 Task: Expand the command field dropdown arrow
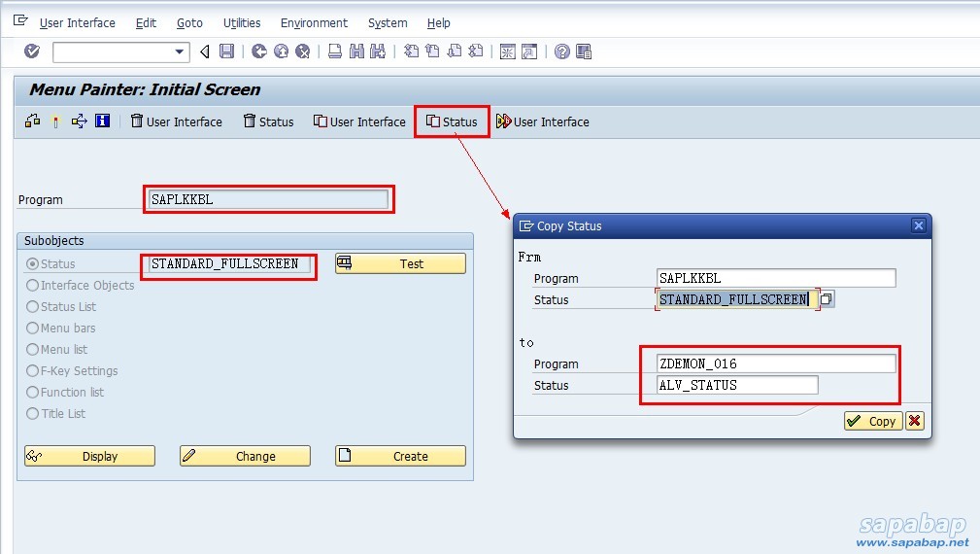click(180, 52)
